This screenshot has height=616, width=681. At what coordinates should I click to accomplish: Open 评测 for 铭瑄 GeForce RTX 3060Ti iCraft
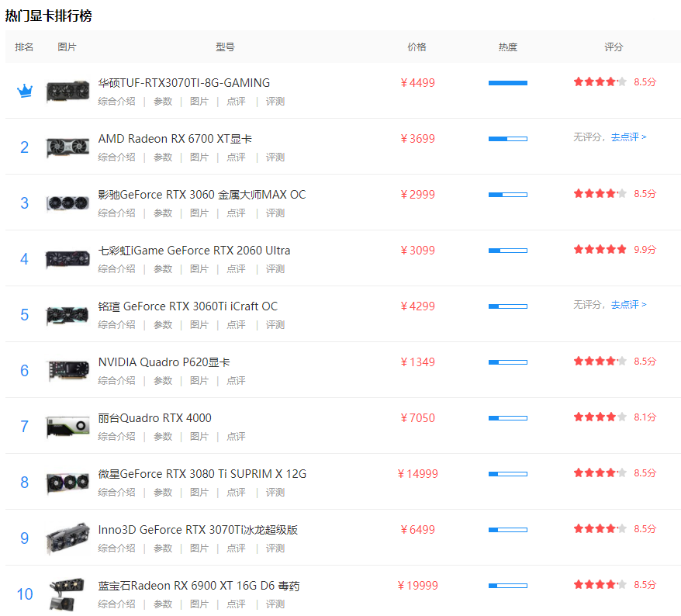point(275,325)
